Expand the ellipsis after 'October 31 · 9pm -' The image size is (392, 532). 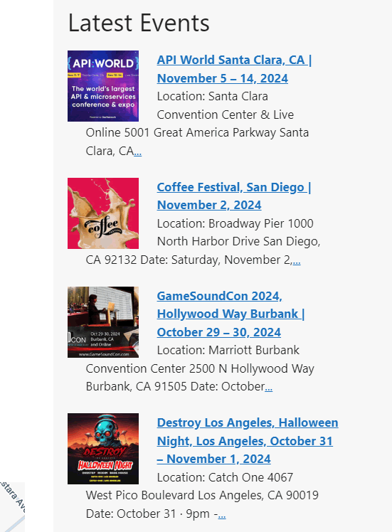pyautogui.click(x=222, y=514)
